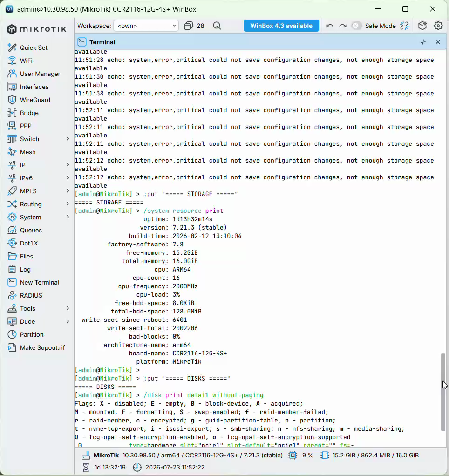This screenshot has width=449, height=476.
Task: Click the router device icon in status bar
Action: click(x=86, y=456)
